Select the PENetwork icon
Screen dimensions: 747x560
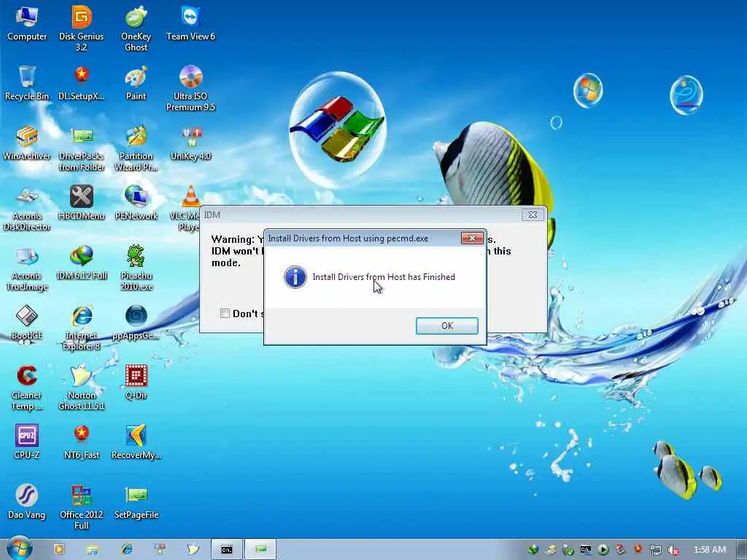click(x=136, y=203)
